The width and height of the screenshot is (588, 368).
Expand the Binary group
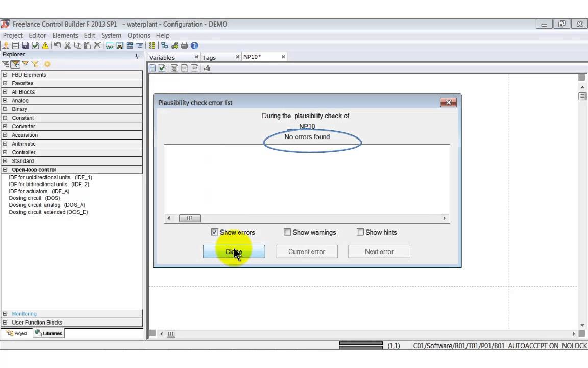pos(5,109)
